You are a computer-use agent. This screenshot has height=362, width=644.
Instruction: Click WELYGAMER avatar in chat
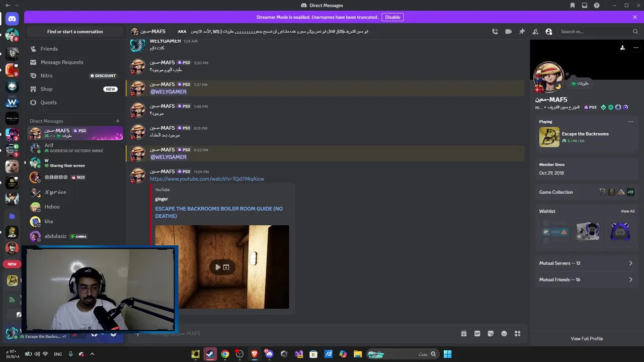click(x=138, y=44)
